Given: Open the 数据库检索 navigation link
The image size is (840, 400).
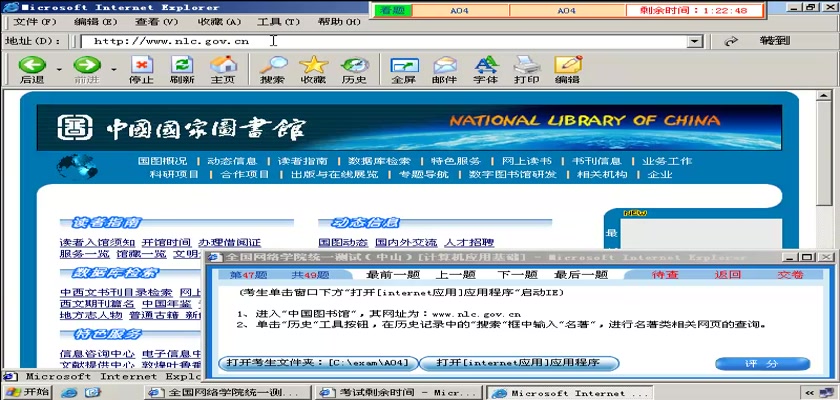Looking at the screenshot, I should pos(379,161).
